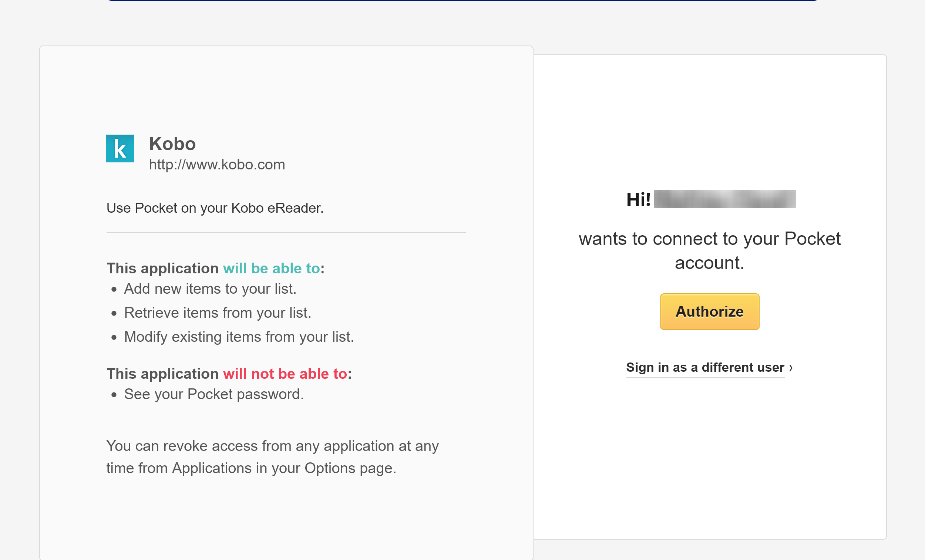Click the teal 'will be able to' text
Image resolution: width=925 pixels, height=560 pixels.
[x=271, y=269]
